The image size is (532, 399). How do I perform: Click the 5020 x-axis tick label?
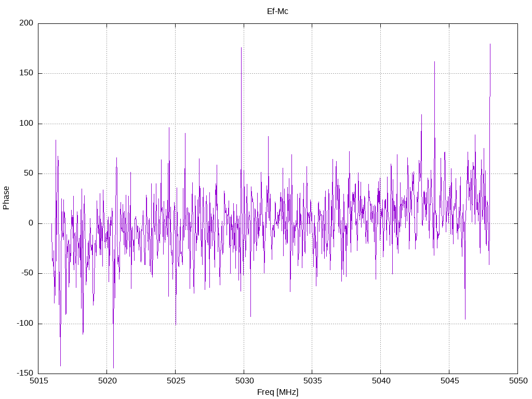(107, 381)
